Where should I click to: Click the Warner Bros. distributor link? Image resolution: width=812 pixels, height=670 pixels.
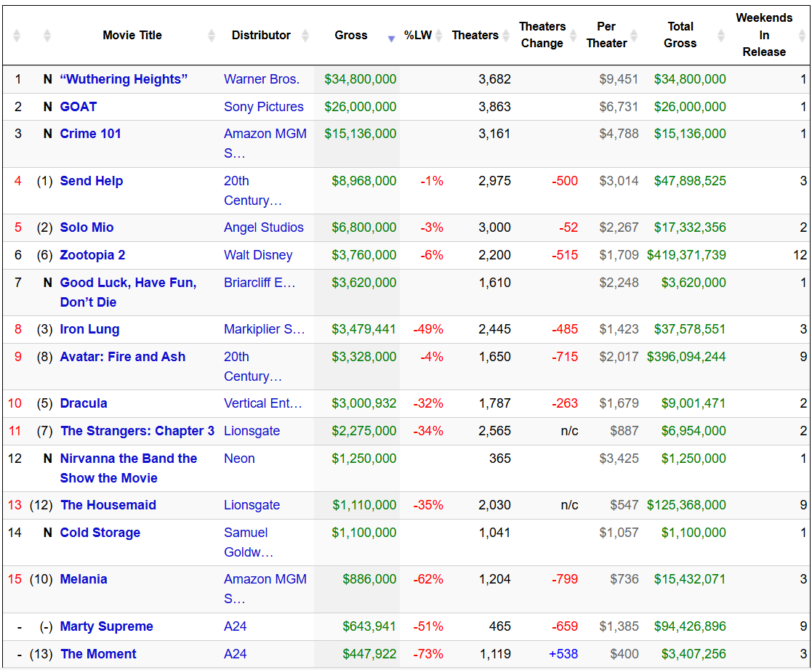[x=261, y=79]
